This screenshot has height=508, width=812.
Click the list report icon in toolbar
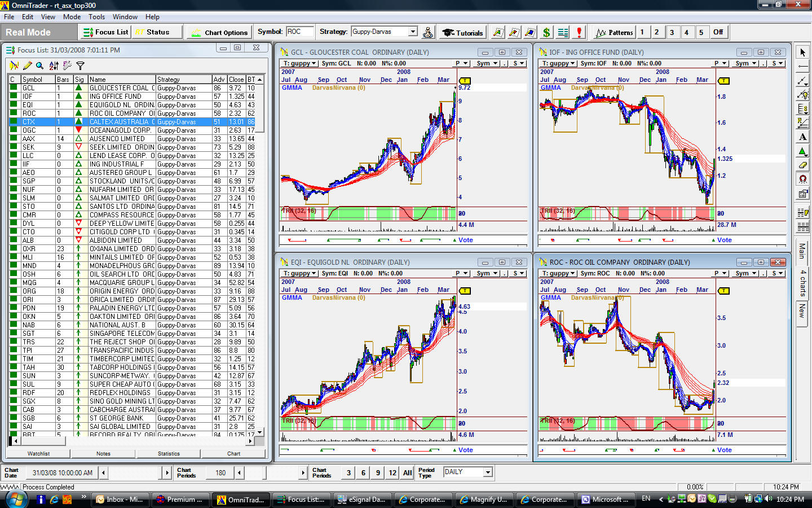click(563, 32)
